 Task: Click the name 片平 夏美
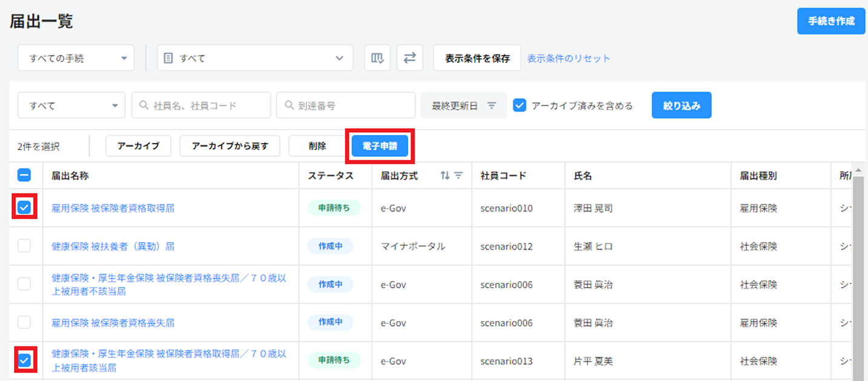[593, 360]
